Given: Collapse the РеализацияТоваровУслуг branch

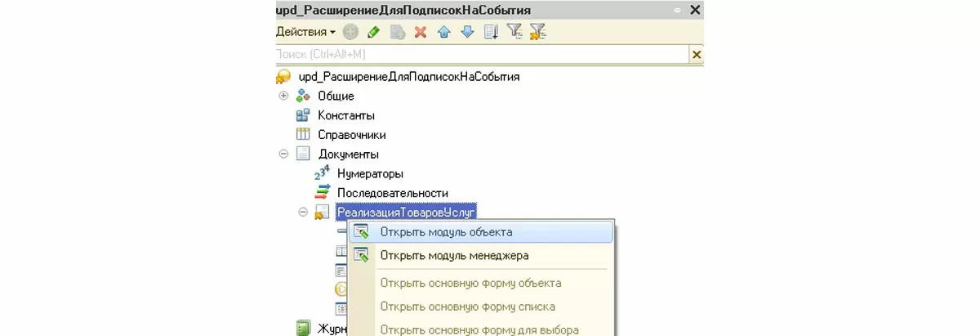Looking at the screenshot, I should click(x=303, y=212).
